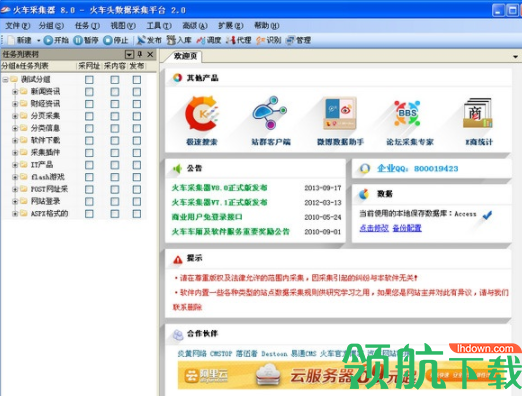
Task: Check 发布 box for 软件下载
Action: 137,140
